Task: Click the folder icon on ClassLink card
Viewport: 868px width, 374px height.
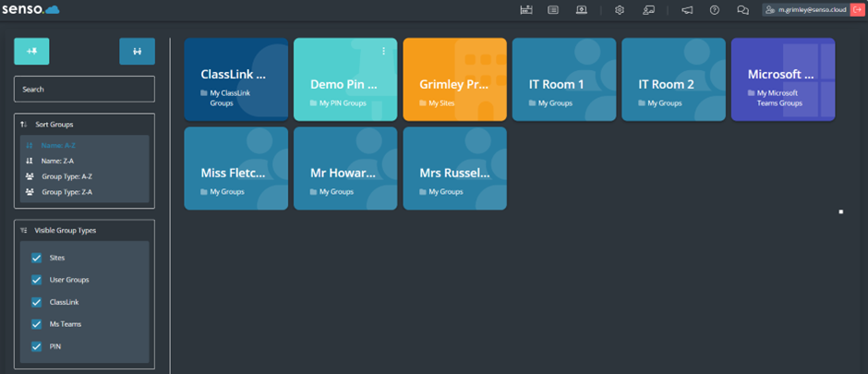Action: click(204, 93)
